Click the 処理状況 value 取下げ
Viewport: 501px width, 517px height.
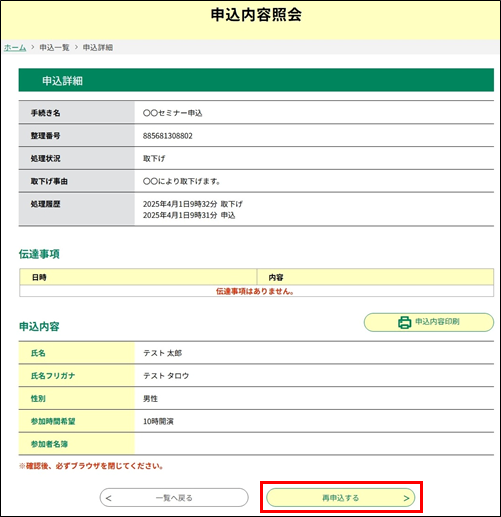pos(154,159)
